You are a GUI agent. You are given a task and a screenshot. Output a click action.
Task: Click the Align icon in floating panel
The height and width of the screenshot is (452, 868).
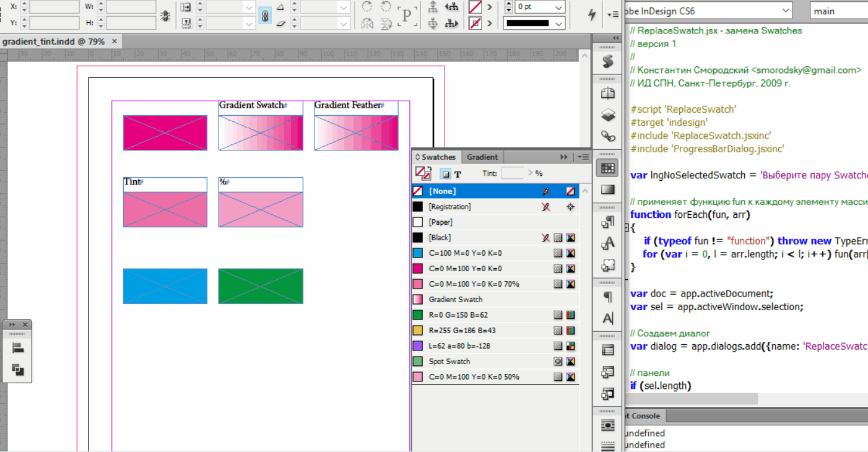[x=17, y=348]
